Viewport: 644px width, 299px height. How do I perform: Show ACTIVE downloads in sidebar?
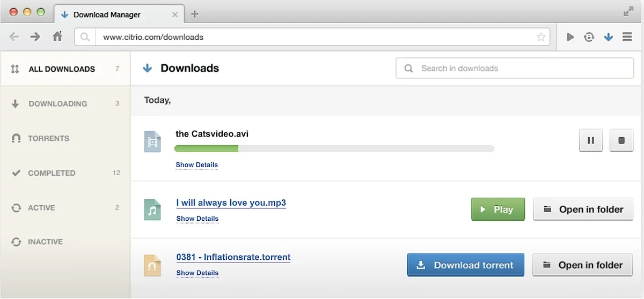(x=65, y=207)
